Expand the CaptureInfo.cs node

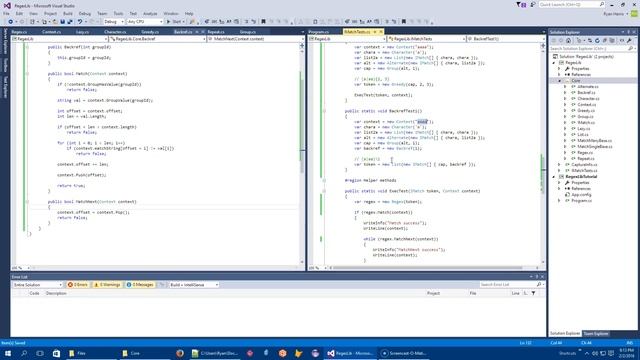560,164
